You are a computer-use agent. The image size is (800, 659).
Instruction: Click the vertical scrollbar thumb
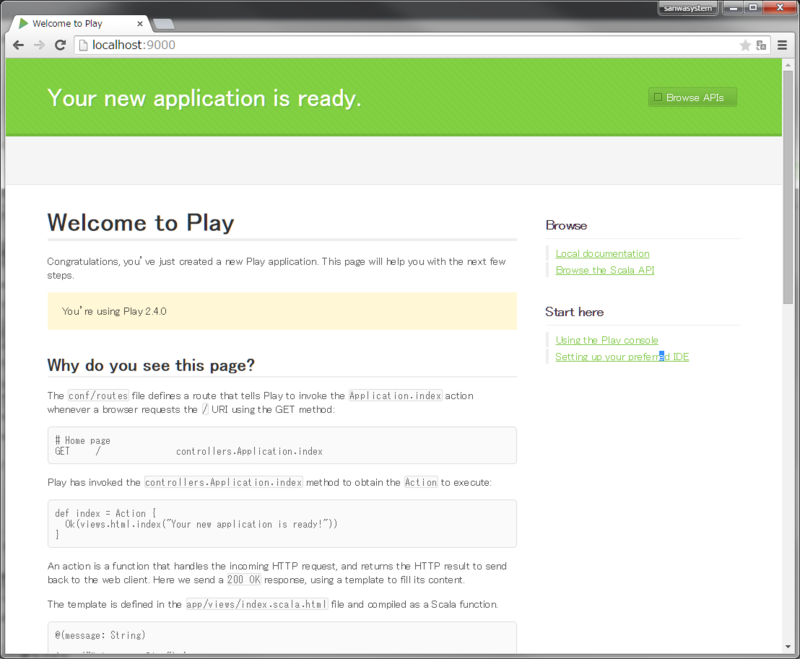click(x=788, y=187)
